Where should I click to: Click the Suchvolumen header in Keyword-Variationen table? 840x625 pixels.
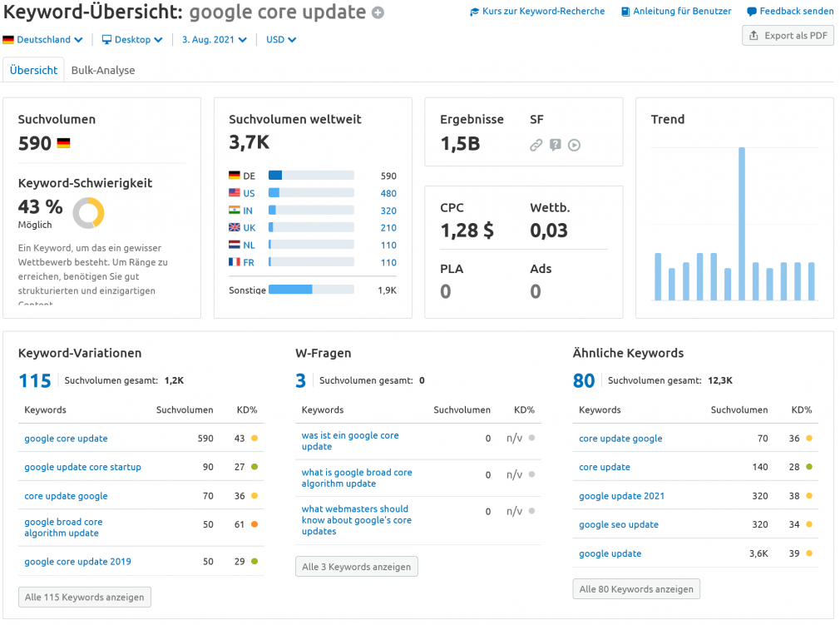pos(185,410)
